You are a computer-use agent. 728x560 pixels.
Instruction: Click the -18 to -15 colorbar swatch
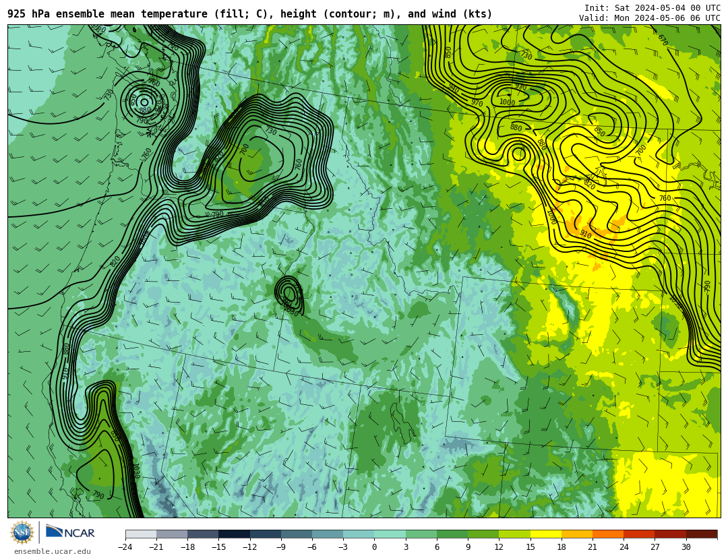204,534
